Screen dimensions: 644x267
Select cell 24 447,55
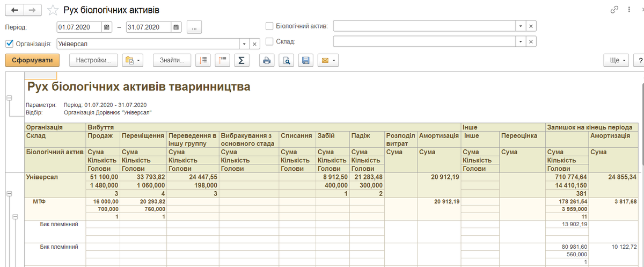[x=193, y=176]
